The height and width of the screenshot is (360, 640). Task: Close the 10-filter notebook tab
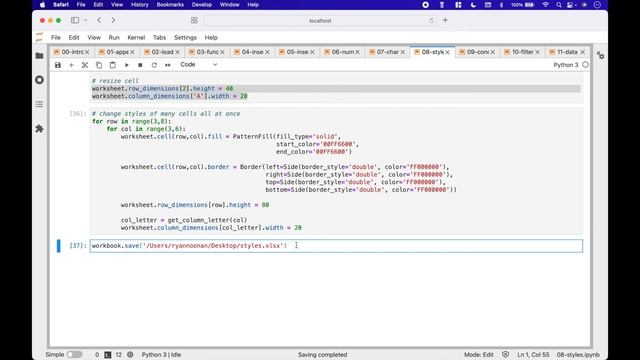[538, 52]
